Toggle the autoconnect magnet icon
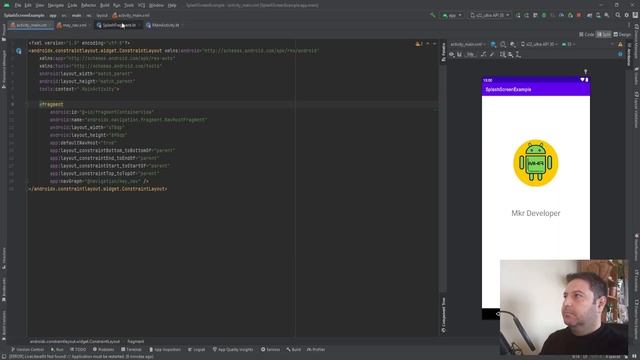 coord(459,54)
